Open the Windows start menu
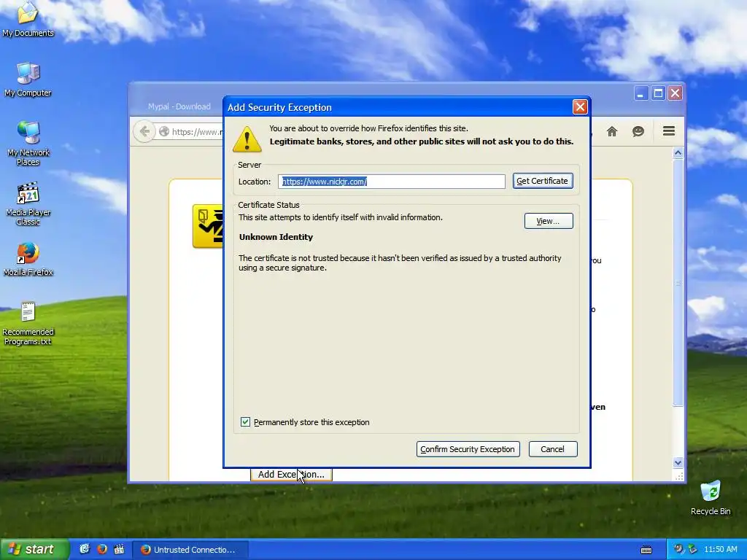The height and width of the screenshot is (560, 747). click(x=34, y=550)
